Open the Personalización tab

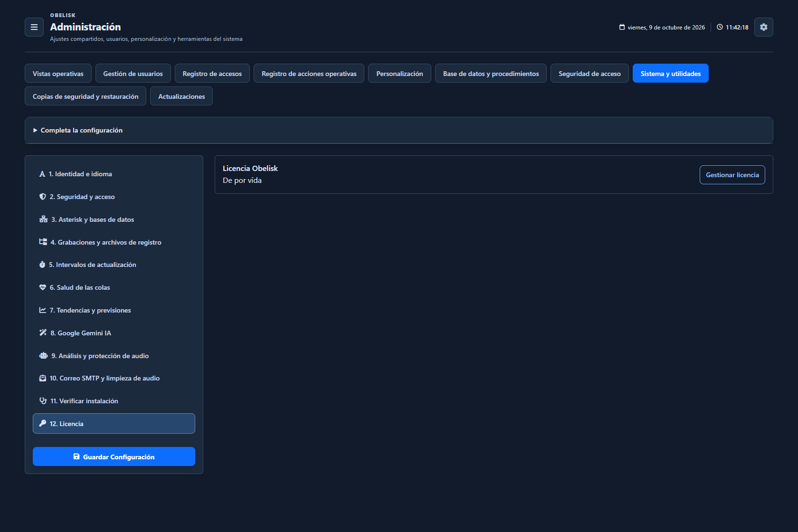[399, 73]
